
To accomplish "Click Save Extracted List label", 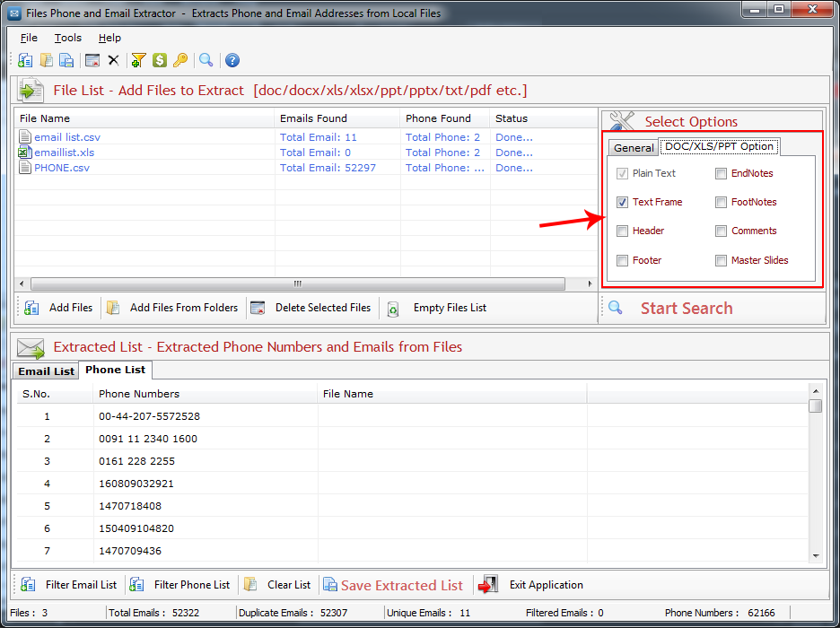I will [402, 585].
